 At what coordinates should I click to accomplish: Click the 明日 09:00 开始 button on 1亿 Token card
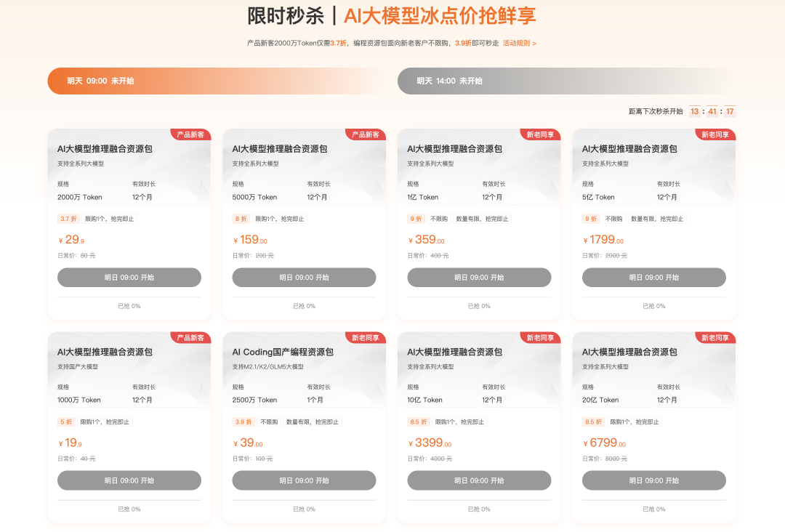click(479, 277)
